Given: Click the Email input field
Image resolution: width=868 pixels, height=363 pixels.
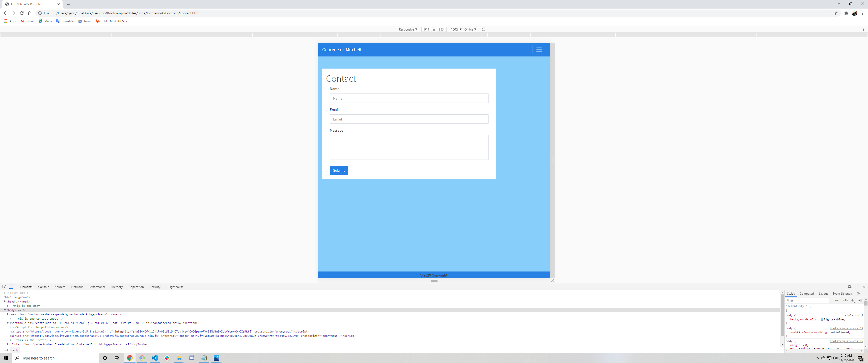Looking at the screenshot, I should click(x=409, y=119).
